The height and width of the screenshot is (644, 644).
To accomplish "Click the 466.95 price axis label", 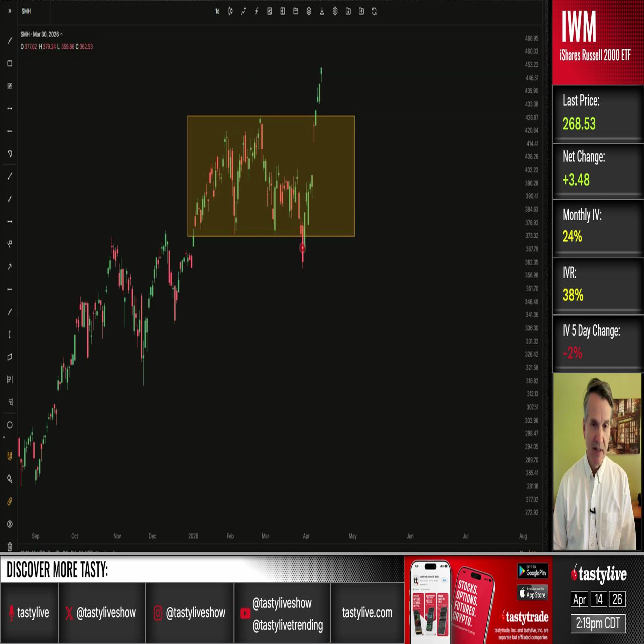I will click(531, 38).
